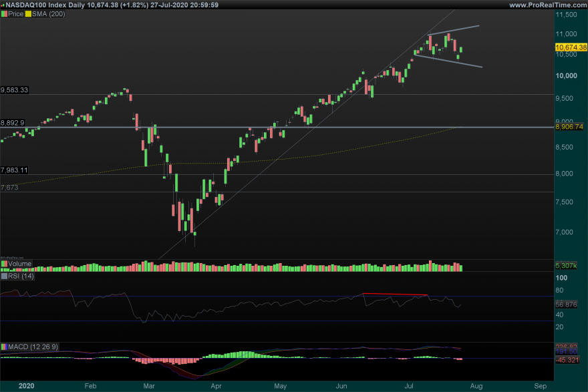Click the RSI 100 scale label

[561, 278]
